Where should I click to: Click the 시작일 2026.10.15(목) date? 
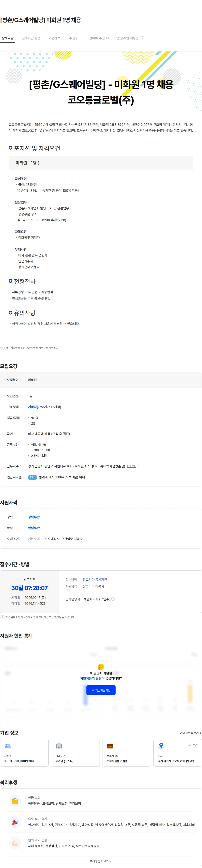point(35,597)
